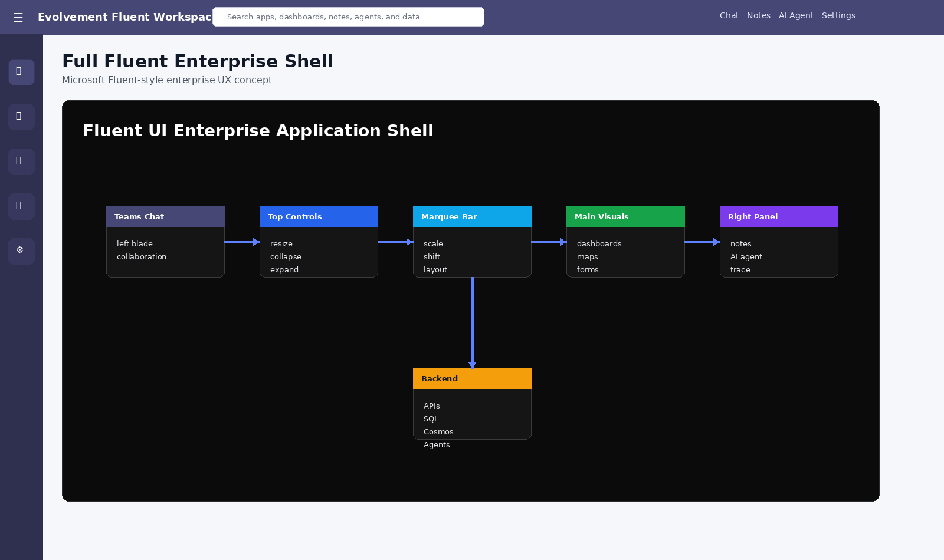This screenshot has height=560, width=944.
Task: Click 'resize' in Top Controls node
Action: click(281, 243)
